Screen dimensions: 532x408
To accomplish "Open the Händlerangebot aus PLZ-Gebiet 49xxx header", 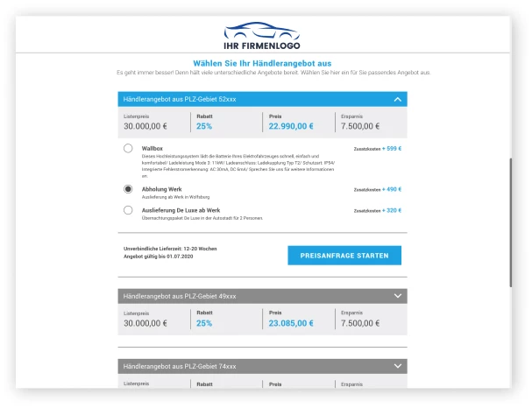I will (180, 296).
